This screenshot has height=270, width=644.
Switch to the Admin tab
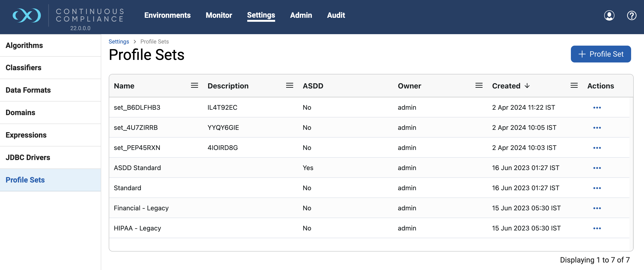301,15
